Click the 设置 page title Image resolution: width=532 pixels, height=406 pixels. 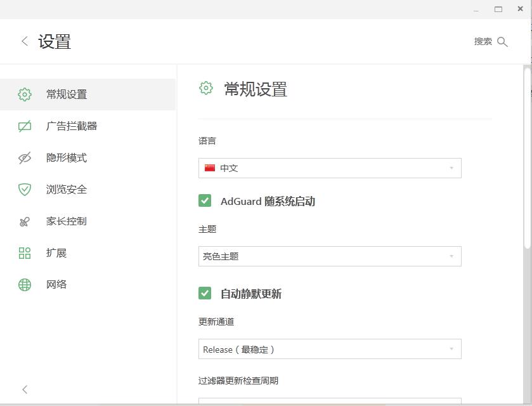tap(55, 41)
